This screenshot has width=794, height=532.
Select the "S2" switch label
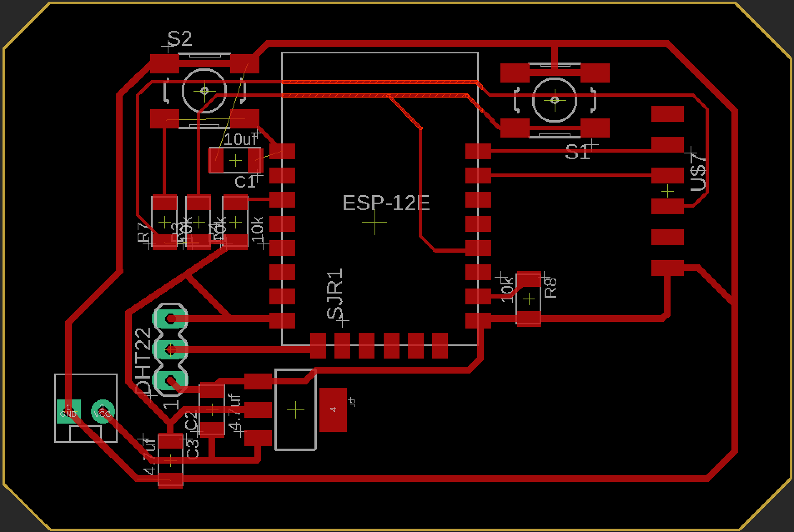180,39
